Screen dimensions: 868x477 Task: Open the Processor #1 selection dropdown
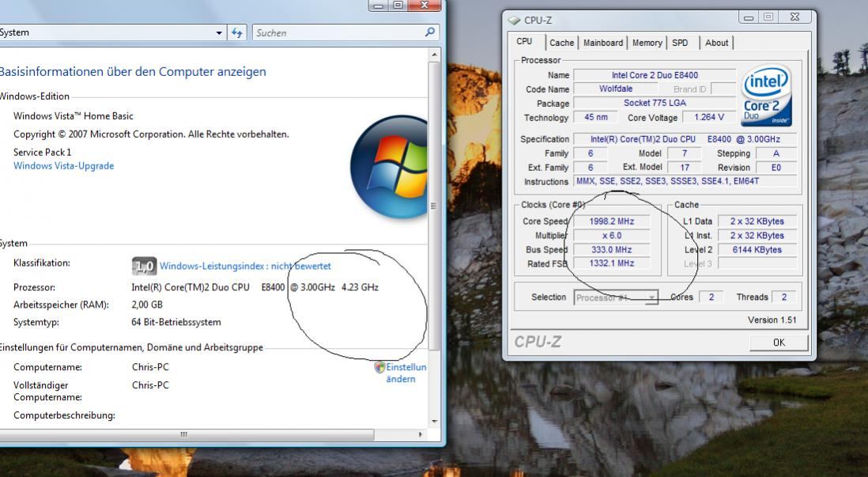point(616,297)
